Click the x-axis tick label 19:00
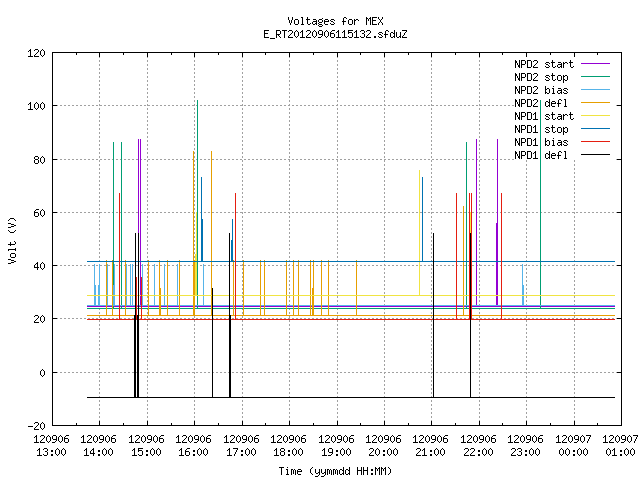The height and width of the screenshot is (480, 640). coord(336,453)
